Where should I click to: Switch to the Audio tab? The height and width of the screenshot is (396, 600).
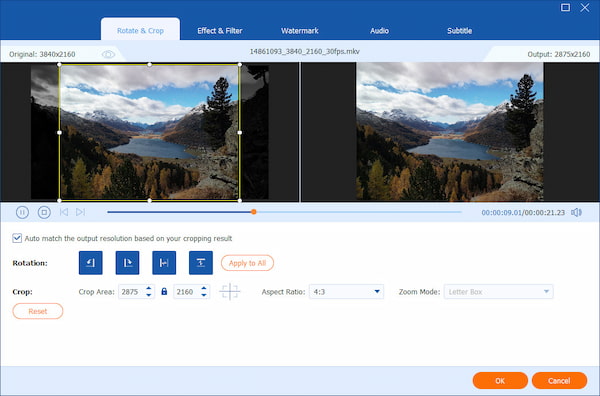(x=379, y=31)
